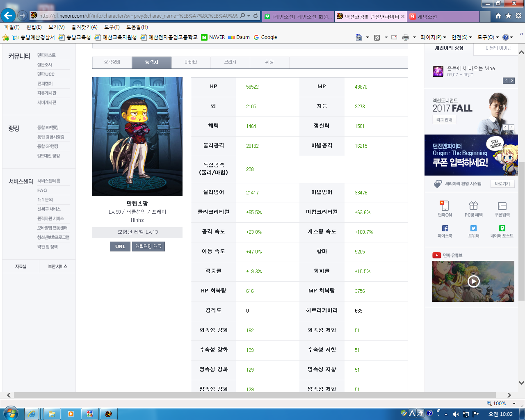Viewport: 525px width, 420px height.
Task: Expand the command bar overflow chevron
Action: tap(522, 34)
